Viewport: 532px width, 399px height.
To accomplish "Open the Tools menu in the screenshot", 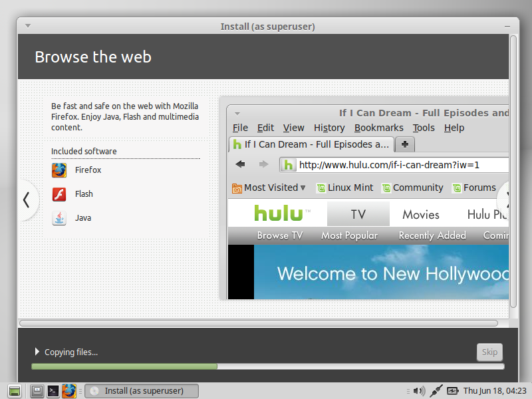I will (424, 128).
